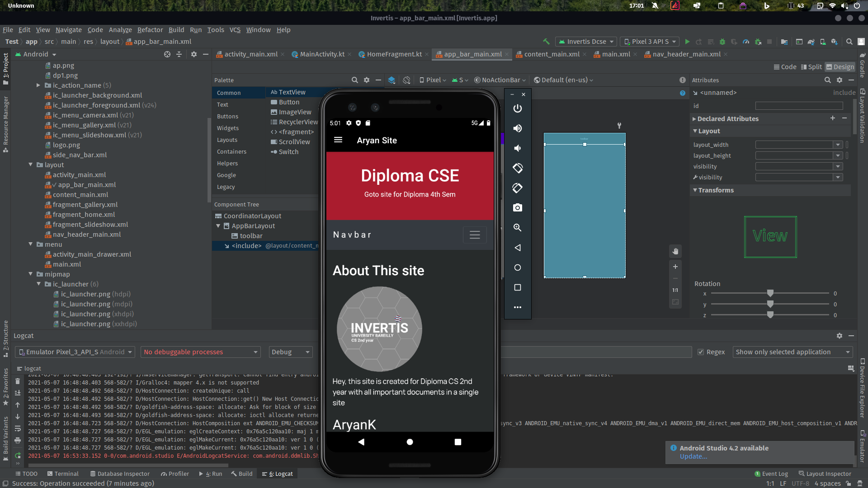
Task: Search the Palette with magnifier icon
Action: click(x=355, y=80)
